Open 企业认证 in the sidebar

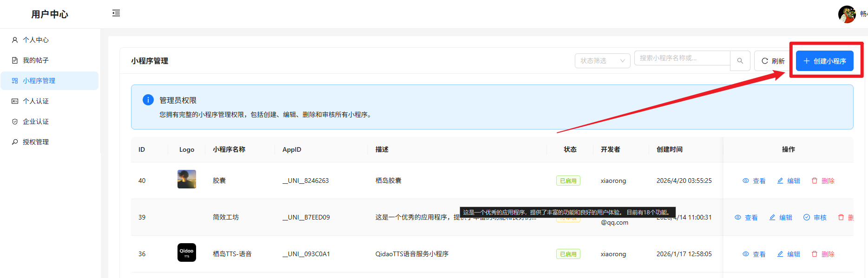tap(50, 122)
